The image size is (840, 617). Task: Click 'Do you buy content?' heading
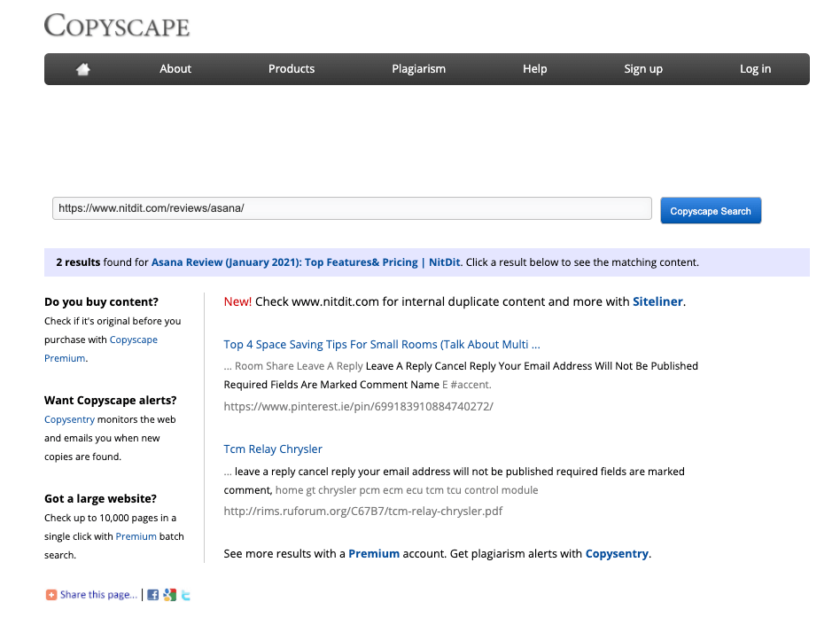tap(101, 301)
